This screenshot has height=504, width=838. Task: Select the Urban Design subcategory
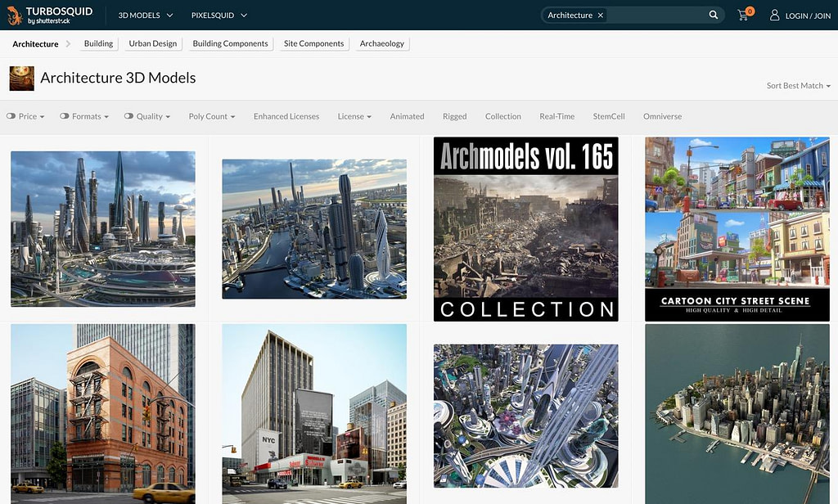coord(152,43)
